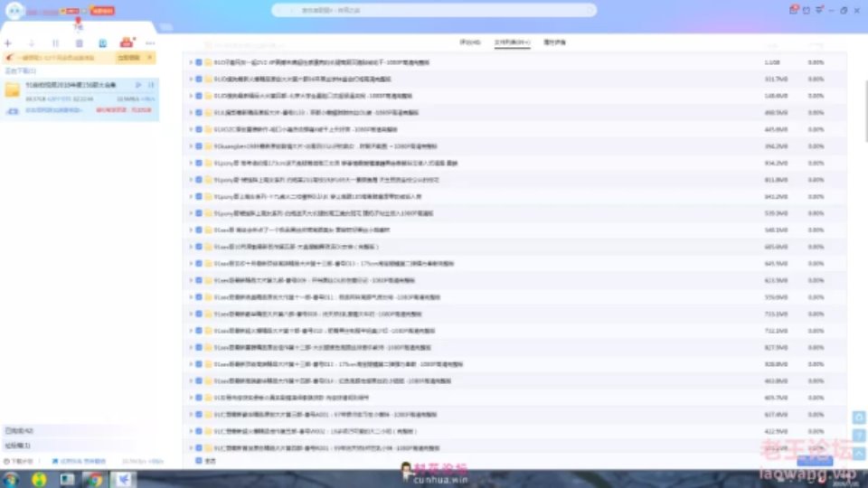Screen dimensions: 868x488
Task: Expand the second file row's arrow
Action: click(x=191, y=80)
